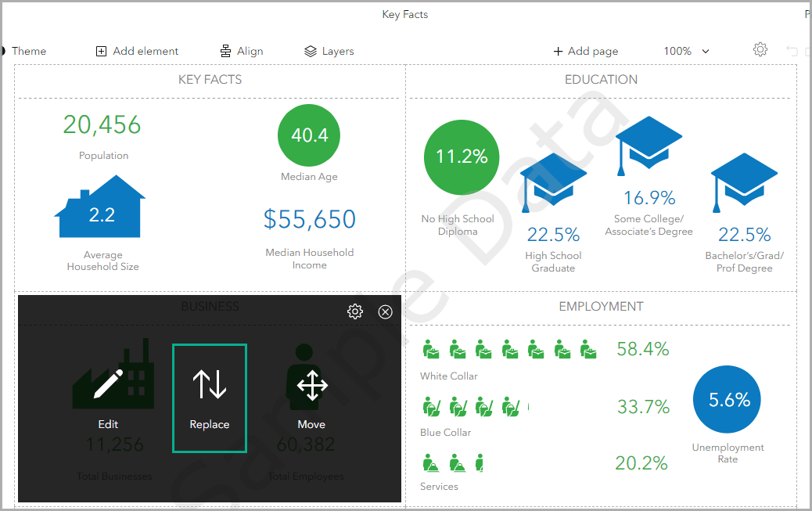Image resolution: width=812 pixels, height=511 pixels.
Task: Click the undo arrow icon
Action: 792,51
